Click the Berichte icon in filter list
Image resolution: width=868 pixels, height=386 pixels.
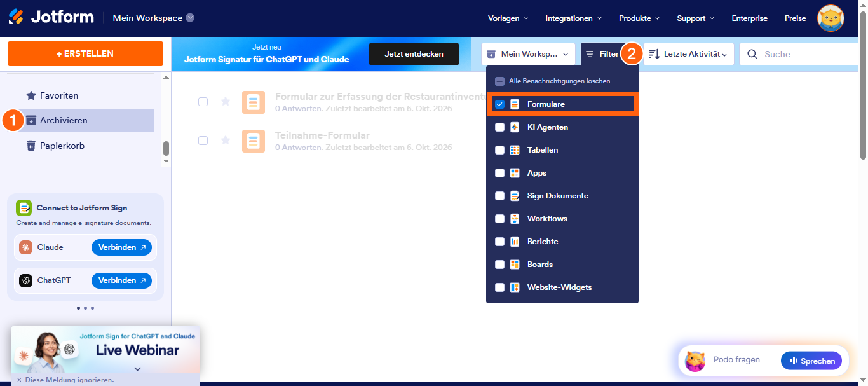click(x=515, y=242)
